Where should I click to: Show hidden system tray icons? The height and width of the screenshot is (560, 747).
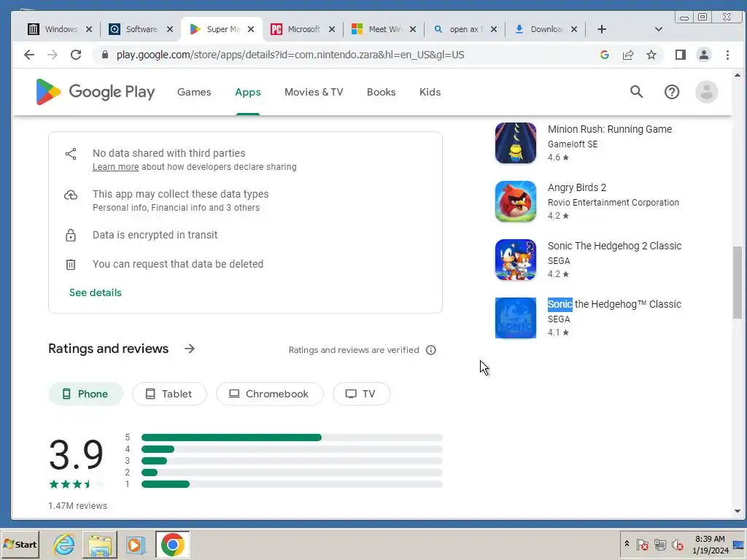tap(627, 544)
